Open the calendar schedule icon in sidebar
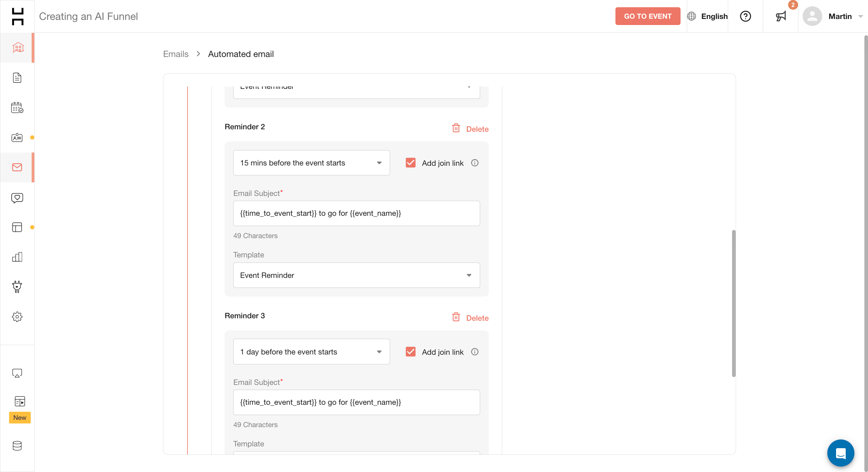This screenshot has height=472, width=868. (x=17, y=108)
